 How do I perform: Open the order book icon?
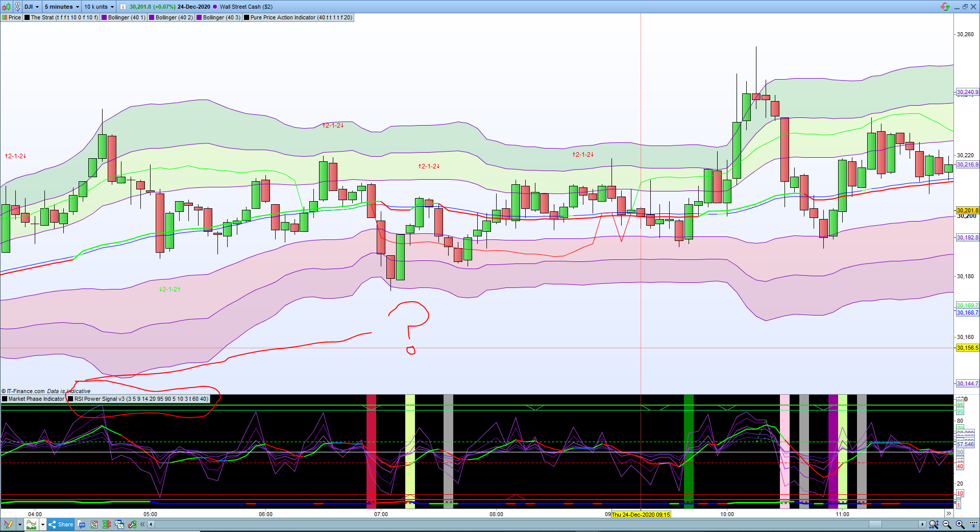107,524
